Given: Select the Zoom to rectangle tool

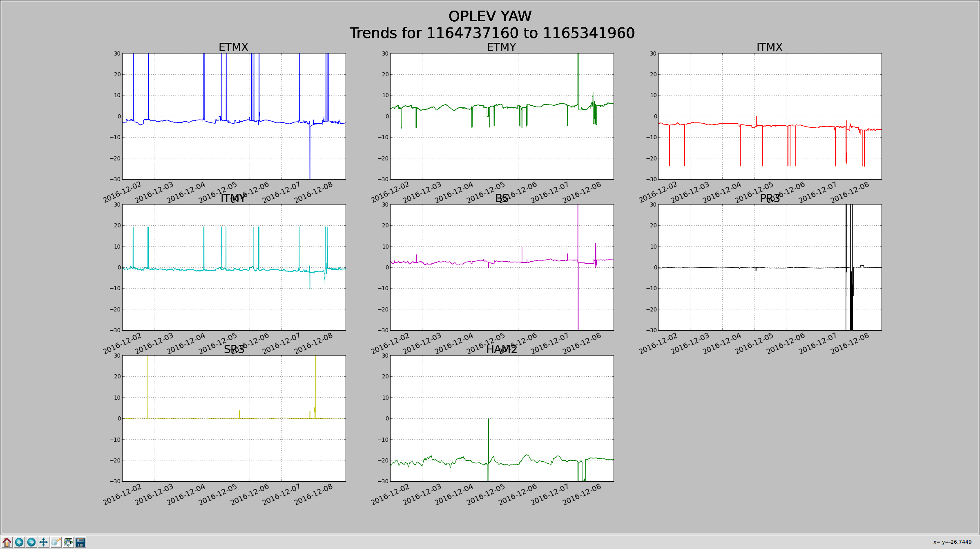Looking at the screenshot, I should pos(56,542).
